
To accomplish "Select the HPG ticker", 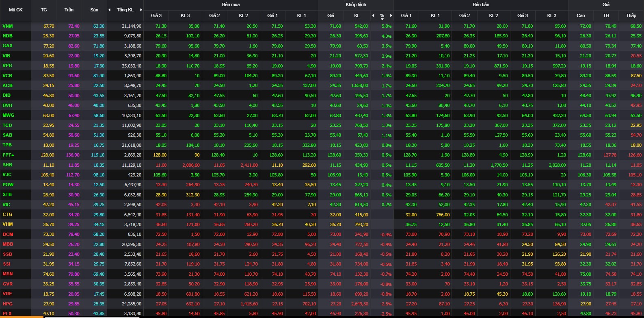I will (7, 304).
